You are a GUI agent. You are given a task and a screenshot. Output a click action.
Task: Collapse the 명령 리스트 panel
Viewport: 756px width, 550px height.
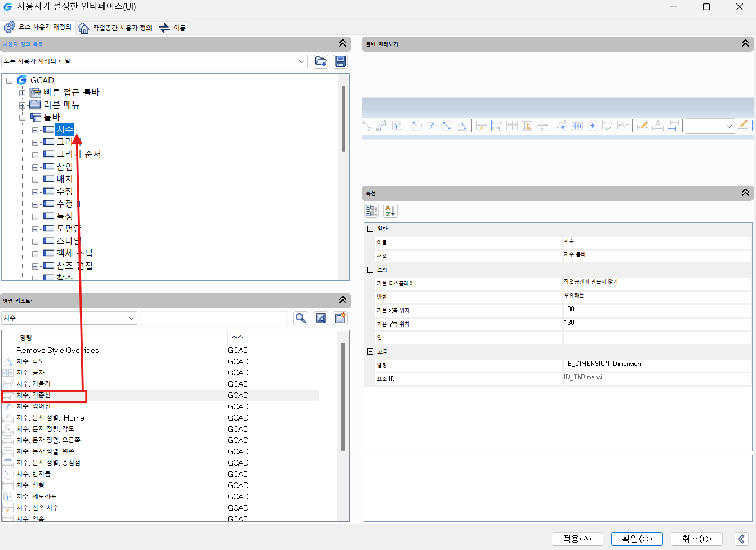[343, 300]
